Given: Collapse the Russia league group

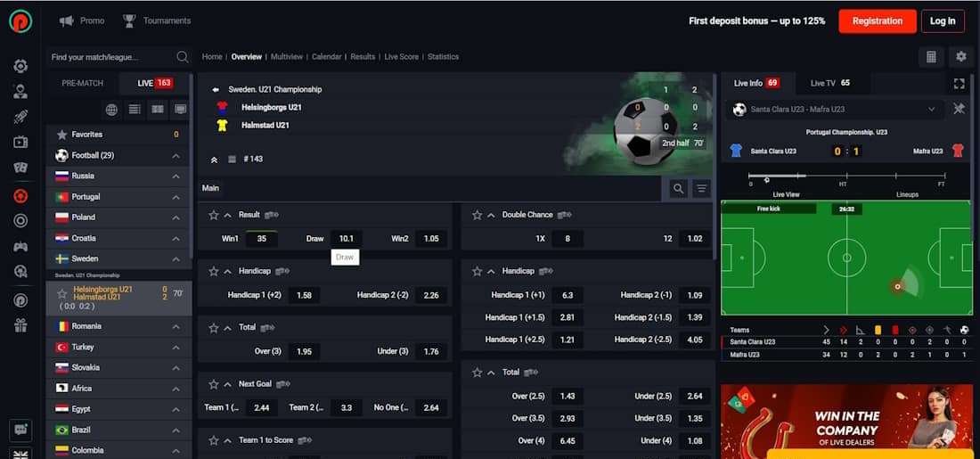Looking at the screenshot, I should [x=176, y=176].
